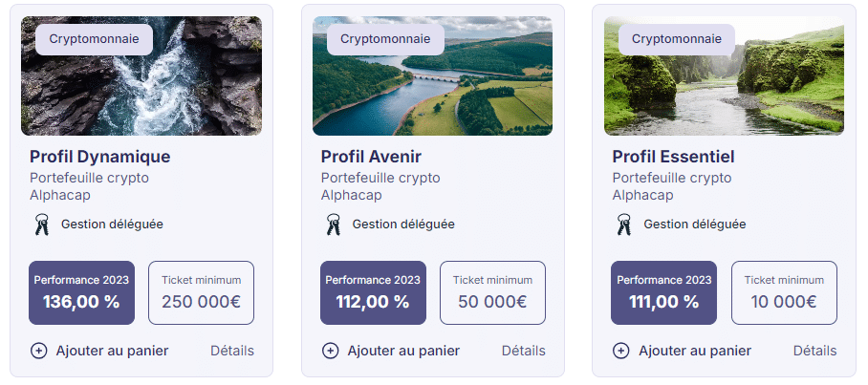View Détails of Profil Essentiel
This screenshot has width=868, height=385.
pyautogui.click(x=814, y=351)
